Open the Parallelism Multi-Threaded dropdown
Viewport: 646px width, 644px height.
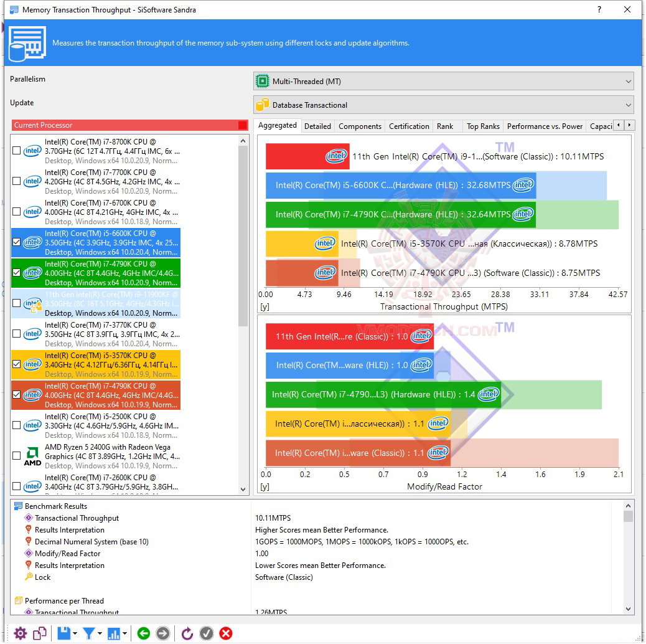pos(443,81)
